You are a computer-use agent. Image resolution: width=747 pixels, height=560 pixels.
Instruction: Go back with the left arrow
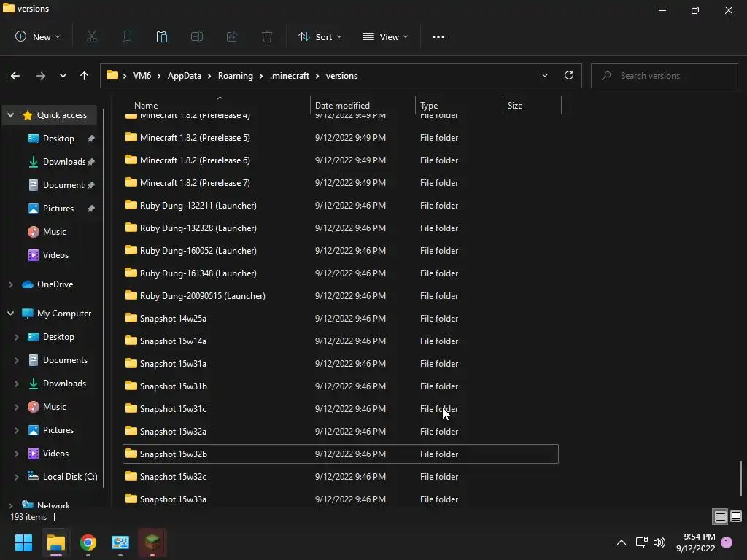pyautogui.click(x=15, y=76)
